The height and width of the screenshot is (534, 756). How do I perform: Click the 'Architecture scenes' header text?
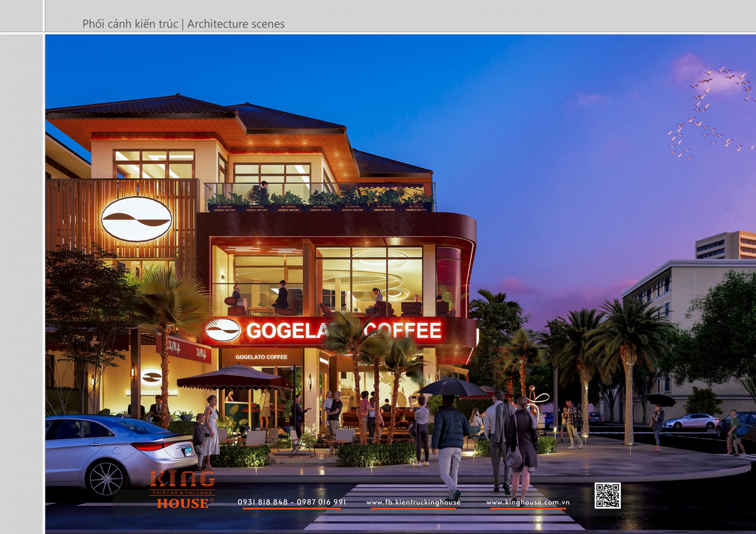tap(236, 24)
